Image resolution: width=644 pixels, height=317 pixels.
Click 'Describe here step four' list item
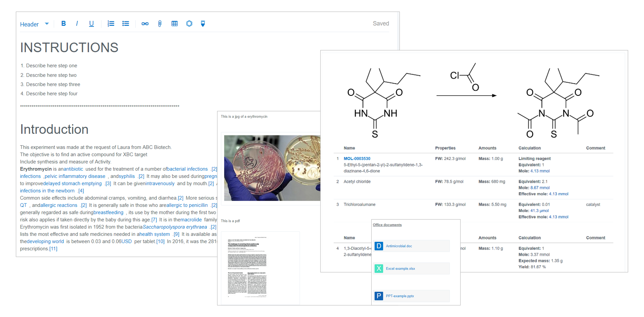click(x=52, y=94)
